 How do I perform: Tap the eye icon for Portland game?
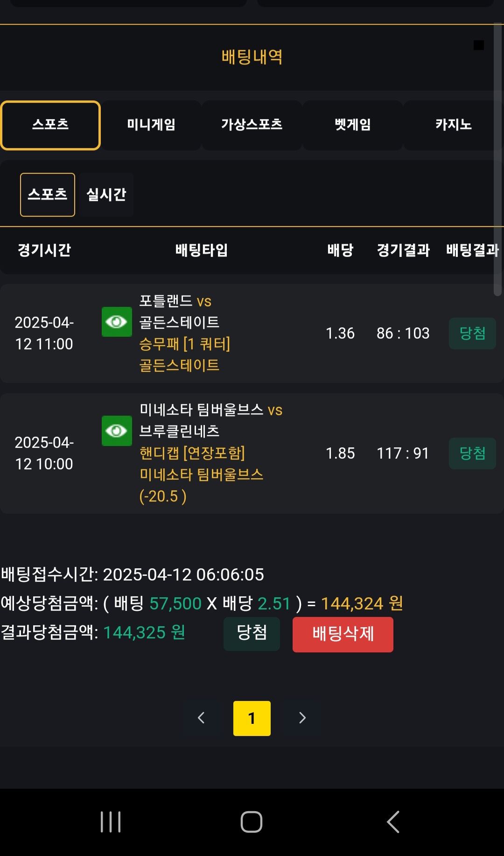(x=117, y=322)
